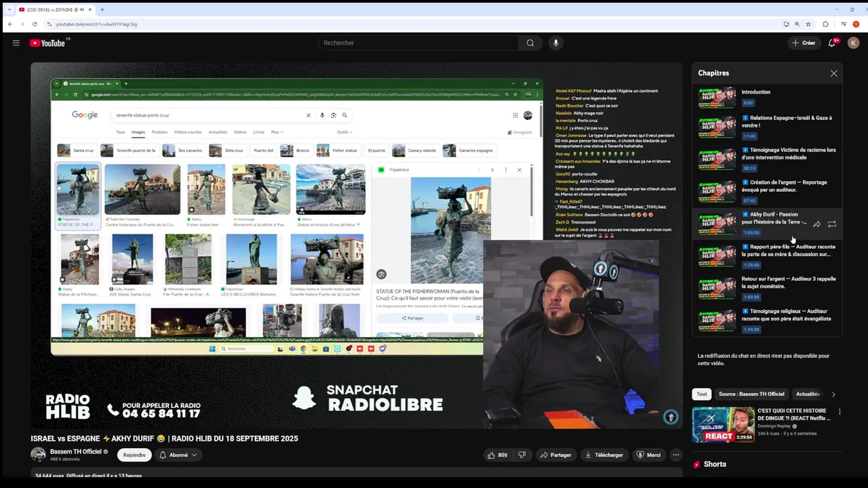
Task: Click the 1:43:30 chapter timestamp
Action: coord(751,329)
